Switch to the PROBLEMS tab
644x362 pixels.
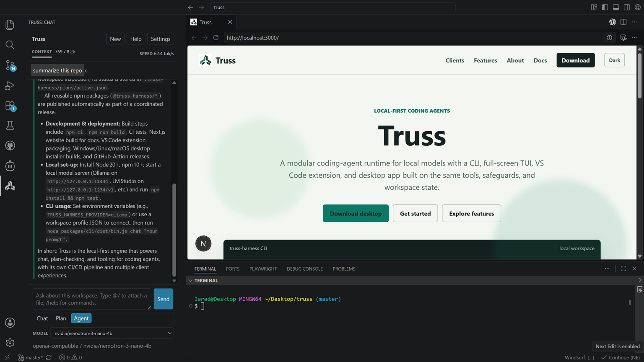click(344, 269)
